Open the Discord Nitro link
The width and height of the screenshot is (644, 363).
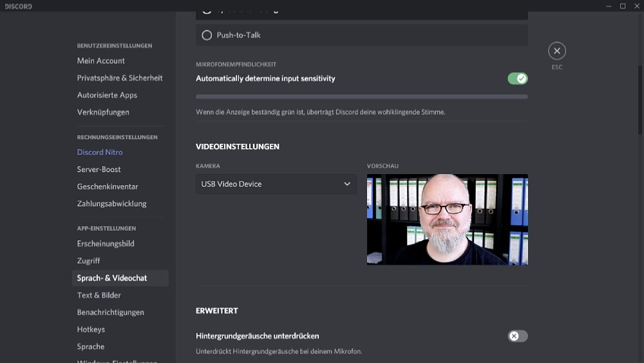(x=100, y=152)
